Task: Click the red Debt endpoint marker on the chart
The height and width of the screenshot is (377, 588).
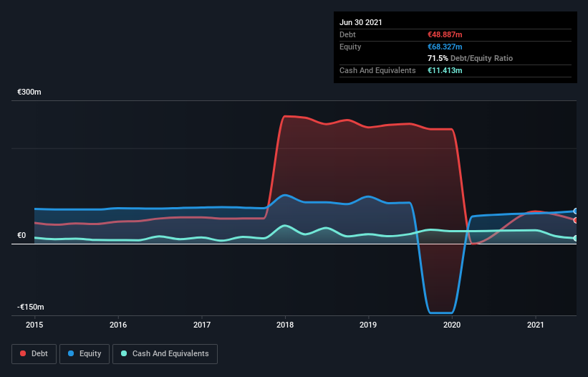Action: pos(576,220)
